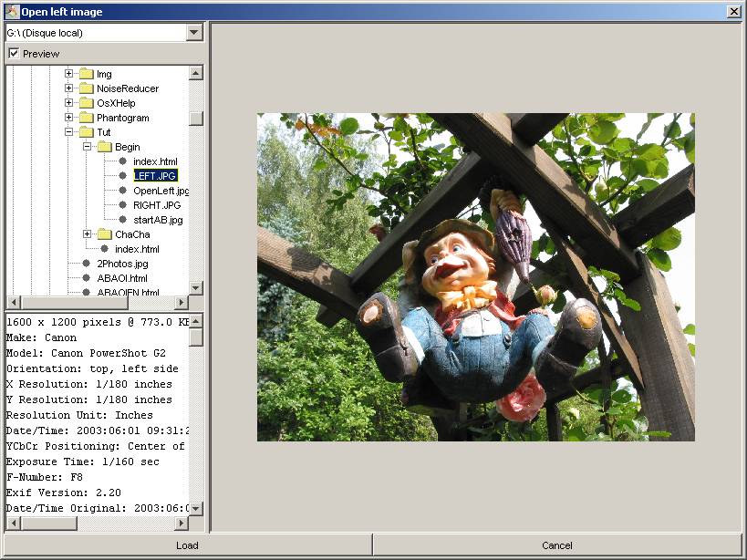Click EXIF panel horizontal scroll left arrow

tap(14, 523)
